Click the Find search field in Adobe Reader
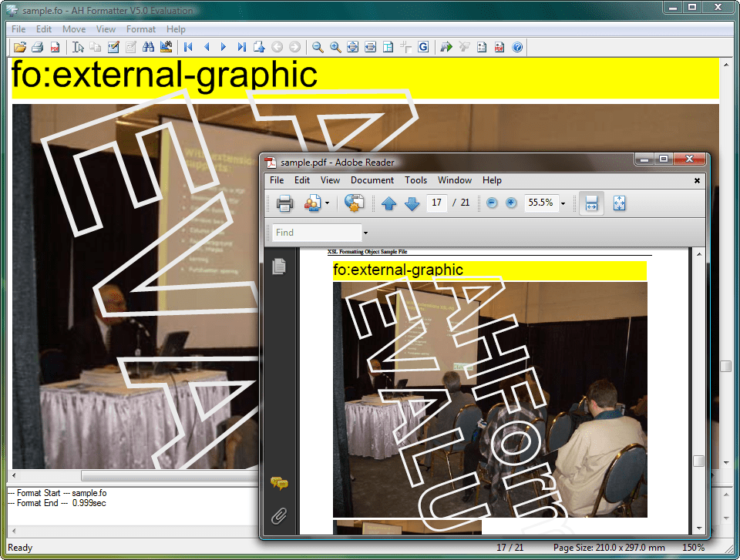The height and width of the screenshot is (560, 740). [317, 233]
